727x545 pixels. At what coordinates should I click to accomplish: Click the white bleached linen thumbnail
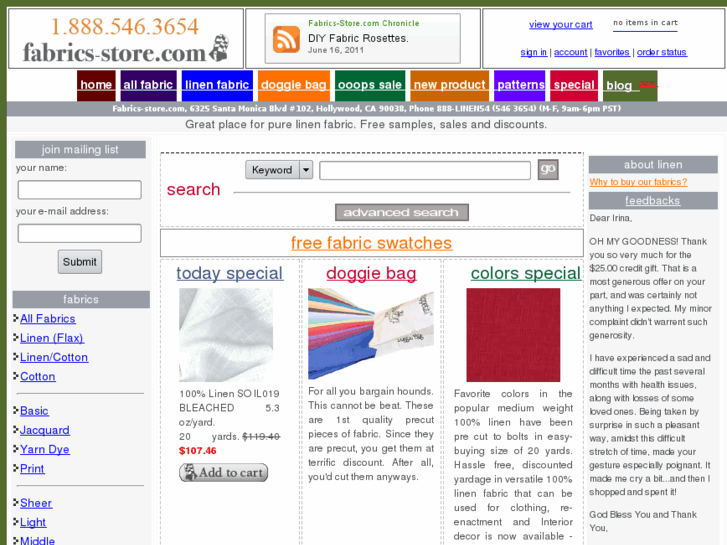[226, 335]
